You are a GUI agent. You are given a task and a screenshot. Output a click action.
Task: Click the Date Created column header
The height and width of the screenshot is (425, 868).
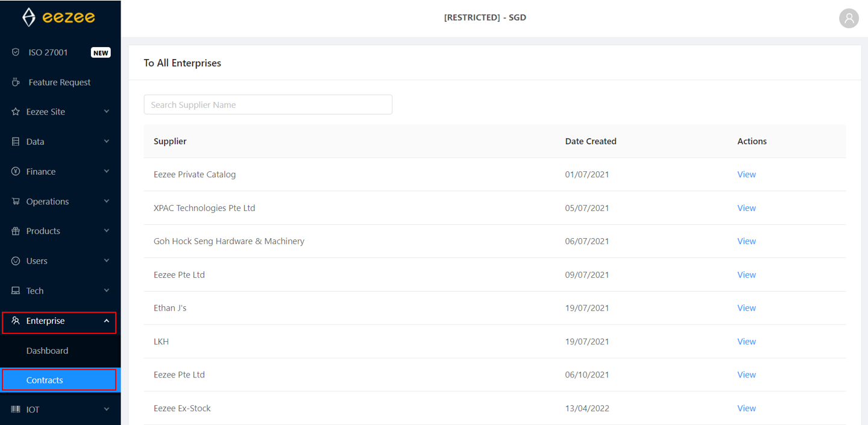click(591, 141)
